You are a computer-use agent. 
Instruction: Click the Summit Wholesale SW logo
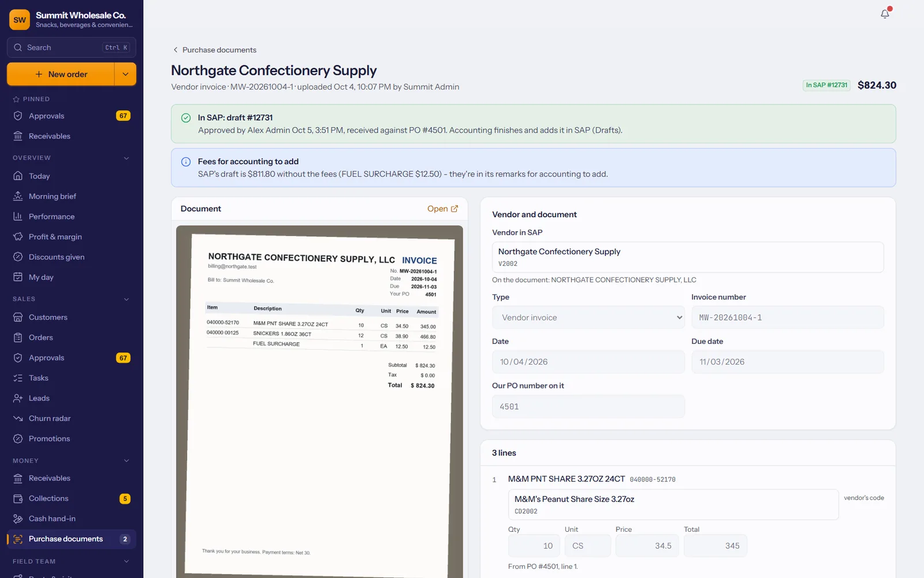[x=20, y=20]
